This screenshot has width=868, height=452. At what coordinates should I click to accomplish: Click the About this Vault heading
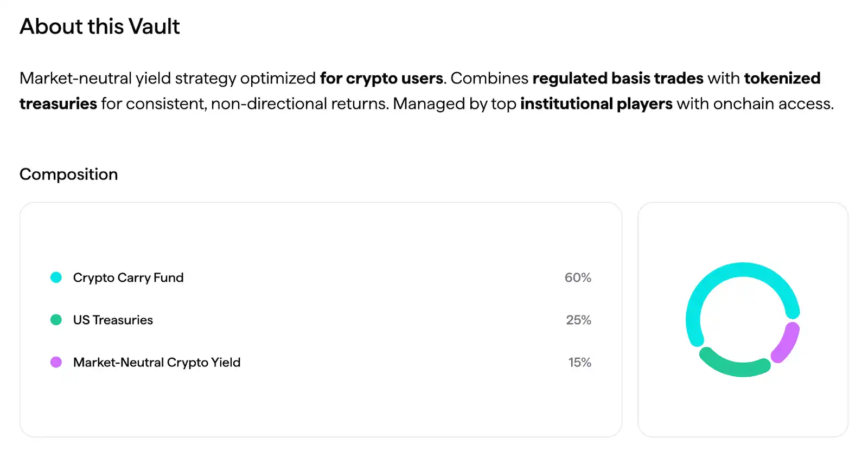coord(100,27)
